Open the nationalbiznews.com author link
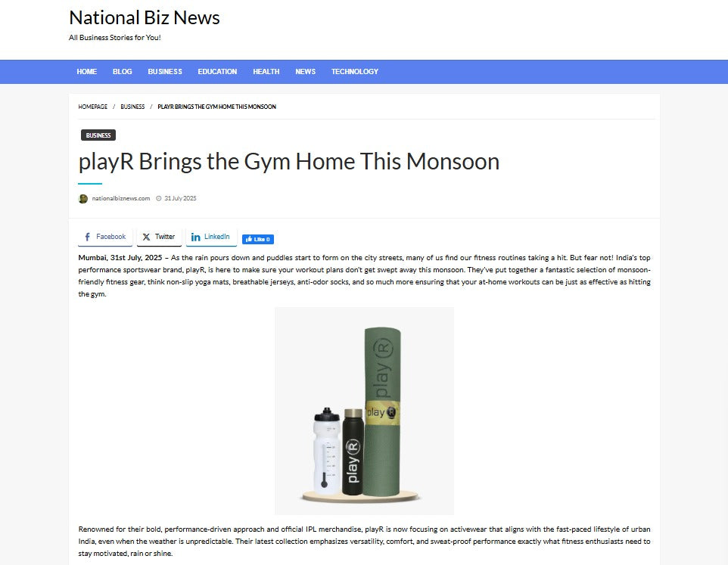Image resolution: width=728 pixels, height=565 pixels. point(121,198)
